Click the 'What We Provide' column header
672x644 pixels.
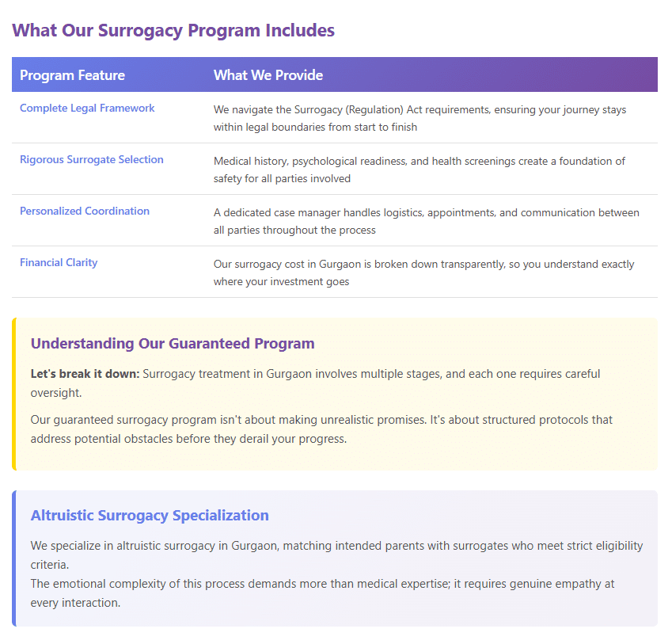[268, 75]
